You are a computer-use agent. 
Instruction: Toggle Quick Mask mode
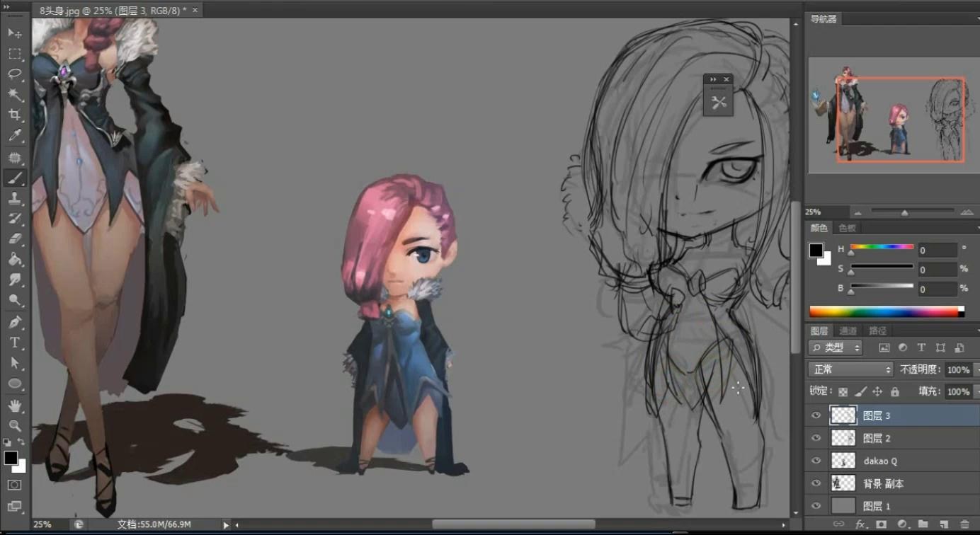14,485
